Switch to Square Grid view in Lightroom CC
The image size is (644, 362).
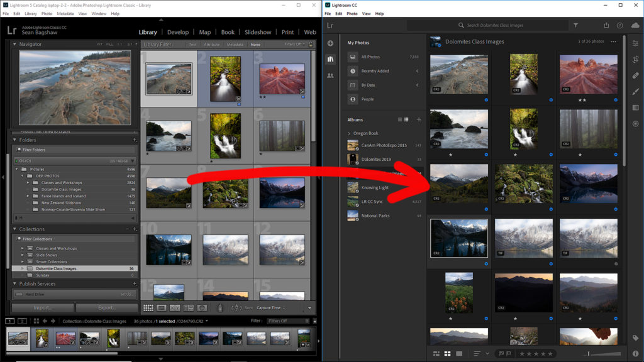[x=447, y=353]
